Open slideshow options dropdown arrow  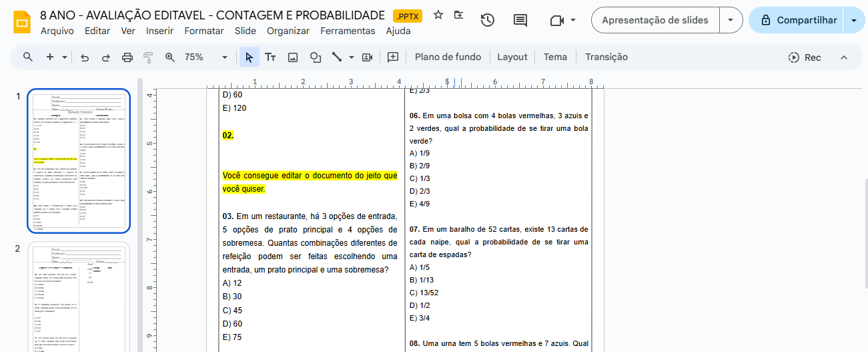click(x=731, y=20)
